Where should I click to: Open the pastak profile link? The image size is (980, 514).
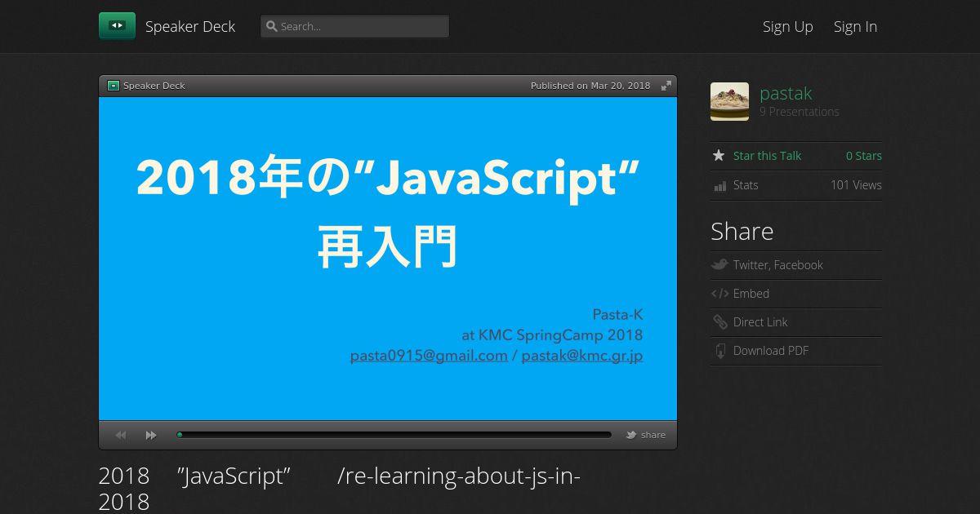[786, 93]
